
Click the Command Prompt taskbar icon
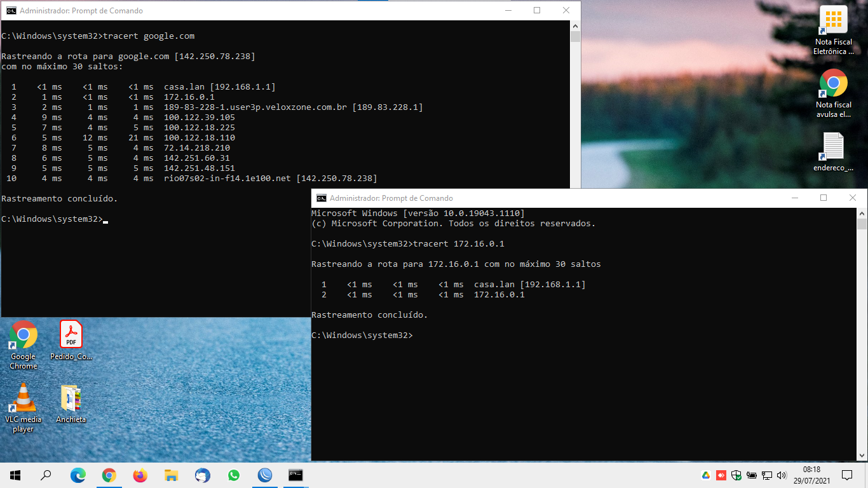[295, 475]
